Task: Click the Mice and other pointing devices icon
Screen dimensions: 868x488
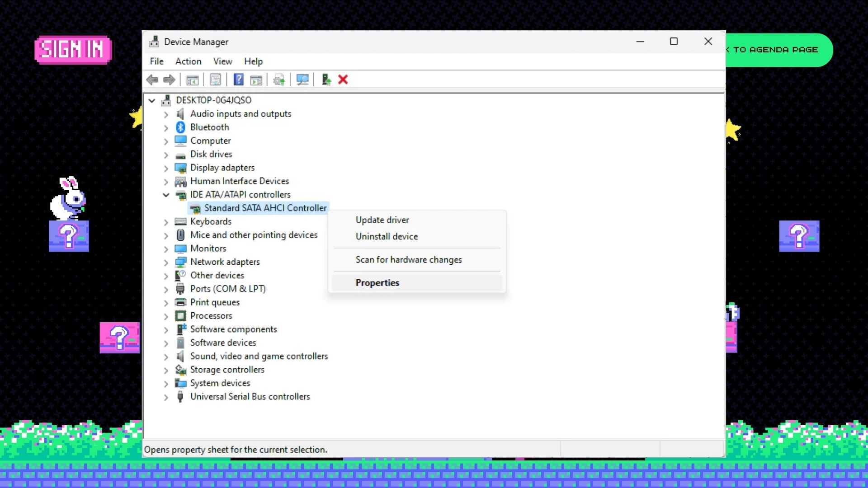Action: [x=180, y=235]
